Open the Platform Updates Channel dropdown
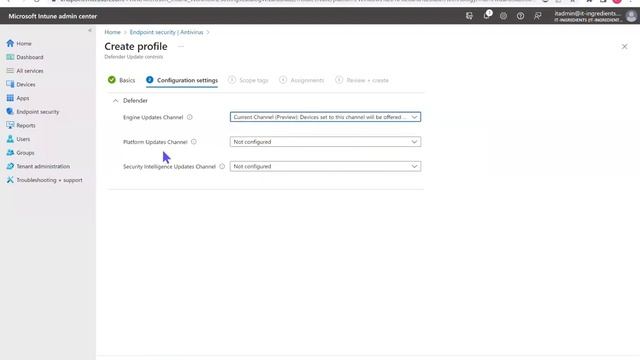640x360 pixels. pyautogui.click(x=325, y=142)
